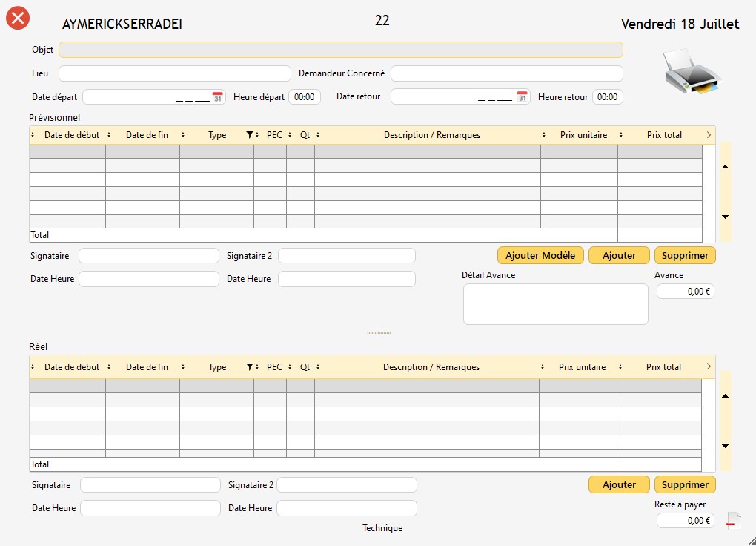Select the Détail Avance text area
This screenshot has height=546, width=756.
tap(555, 304)
